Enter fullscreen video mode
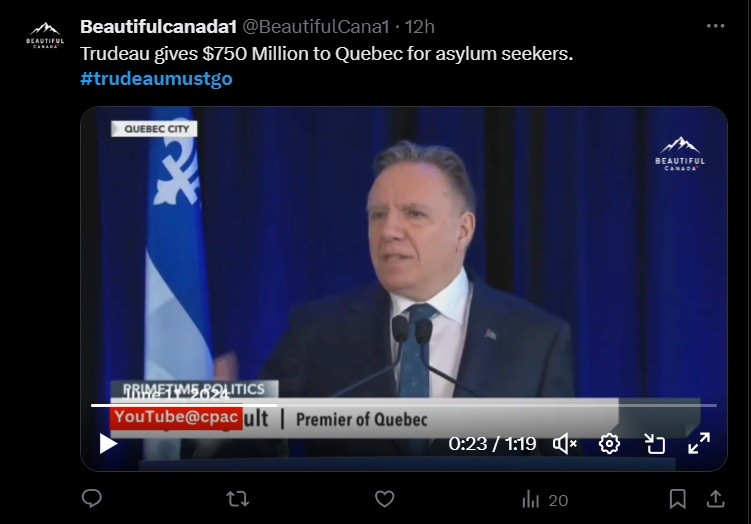Viewport: 751px width, 524px height. [699, 443]
